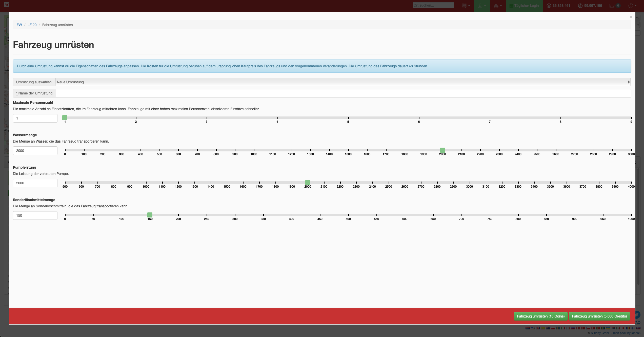Image resolution: width=644 pixels, height=337 pixels.
Task: Select the Spain flag icon
Action: point(543,328)
